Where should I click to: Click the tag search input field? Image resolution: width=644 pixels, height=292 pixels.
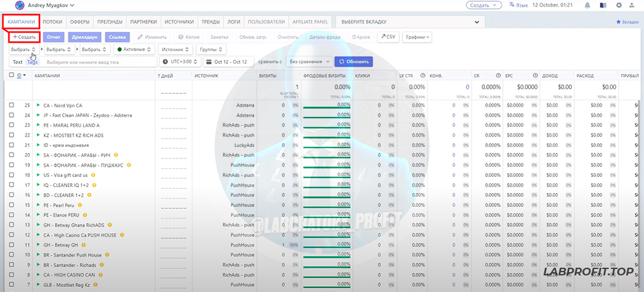point(100,62)
